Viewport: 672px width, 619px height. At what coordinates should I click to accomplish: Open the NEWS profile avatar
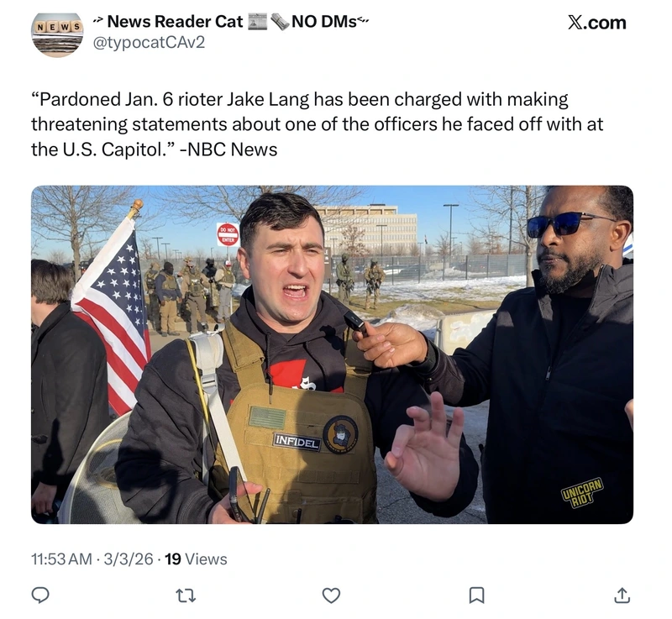(57, 34)
